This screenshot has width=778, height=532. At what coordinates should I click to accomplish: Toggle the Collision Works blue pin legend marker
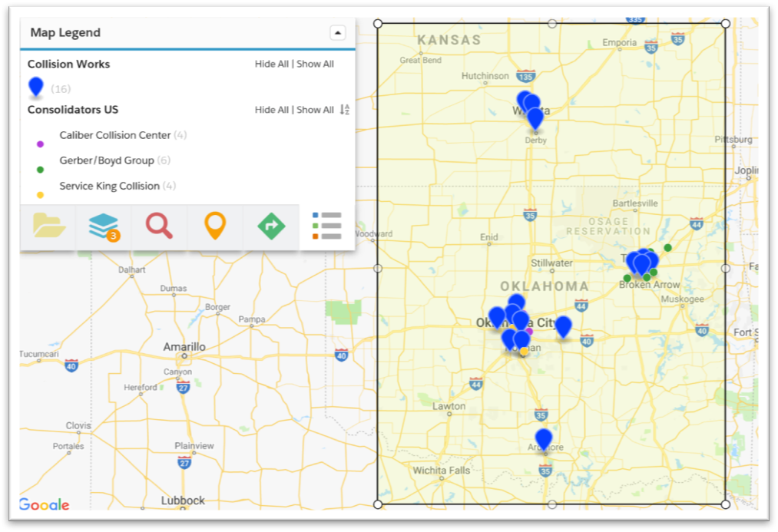tap(36, 88)
